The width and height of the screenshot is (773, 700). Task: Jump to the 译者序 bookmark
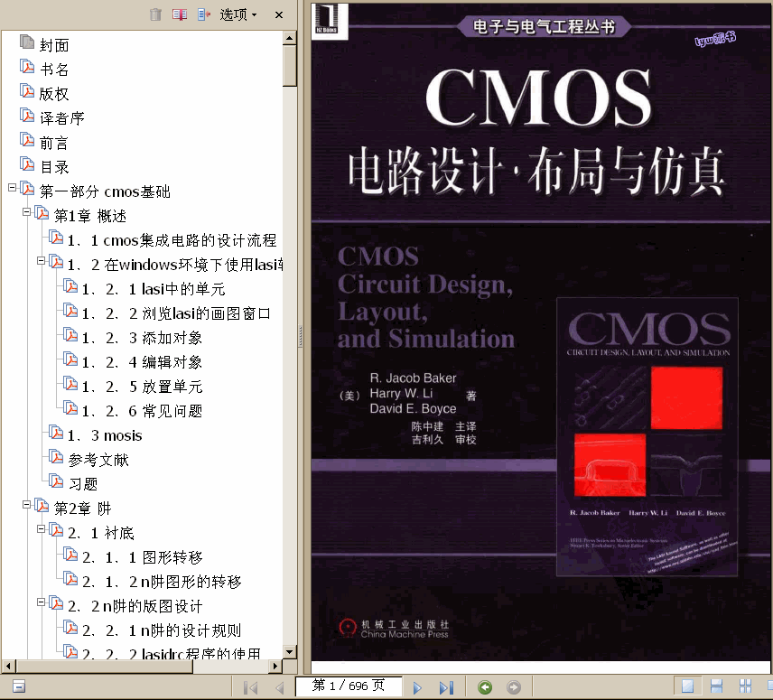62,118
